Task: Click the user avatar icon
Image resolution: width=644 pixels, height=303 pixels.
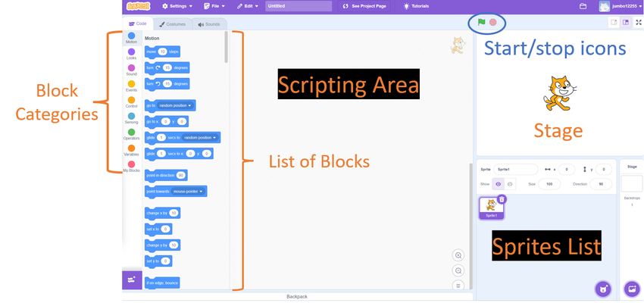Action: [604, 6]
